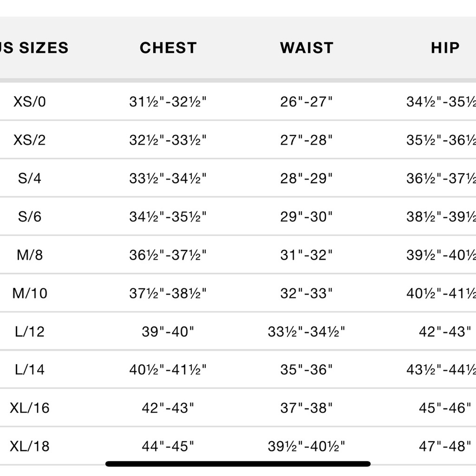The width and height of the screenshot is (476, 476).
Task: Click the 36½"-37½" chest cell for M/8
Action: [168, 255]
